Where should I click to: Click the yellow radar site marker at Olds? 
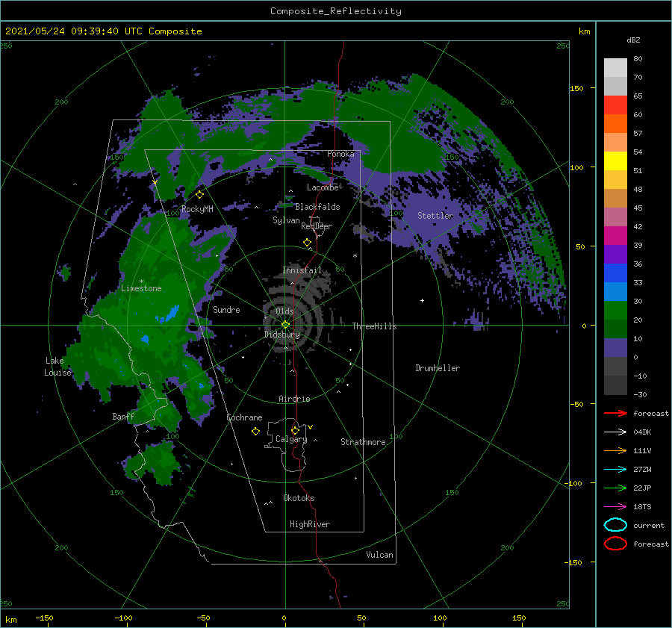(285, 325)
